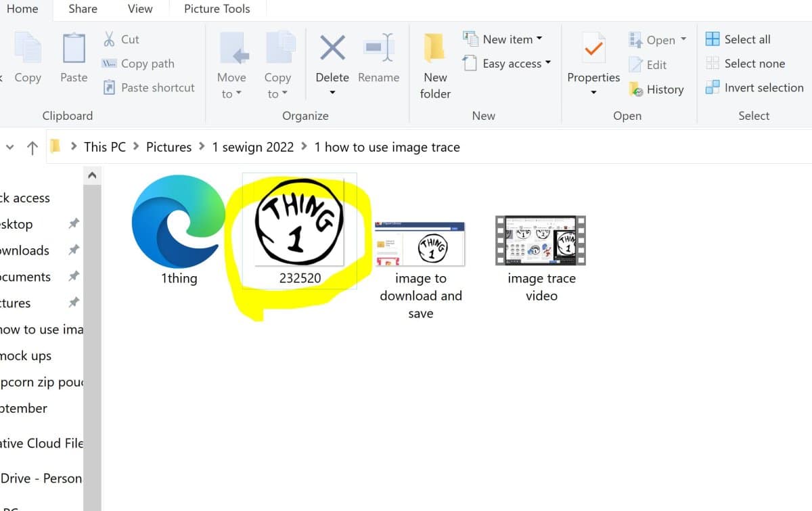Select the 'image trace video' file
This screenshot has height=511, width=812.
point(541,259)
